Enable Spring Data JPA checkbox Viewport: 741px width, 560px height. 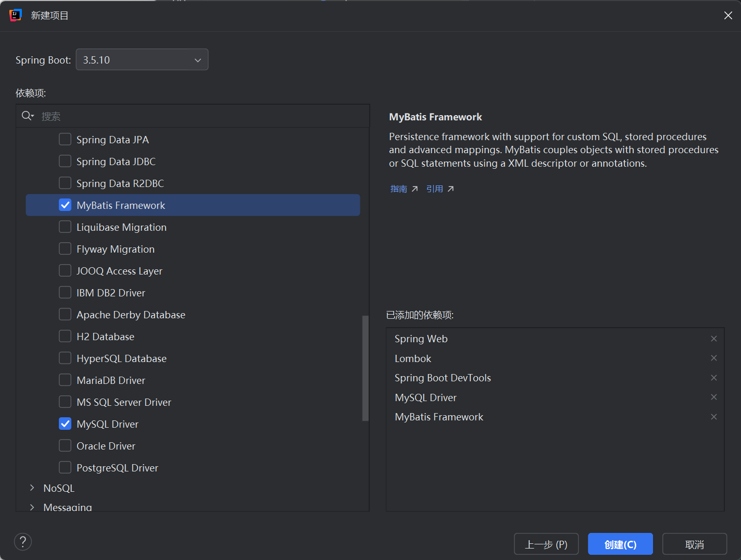[65, 140]
